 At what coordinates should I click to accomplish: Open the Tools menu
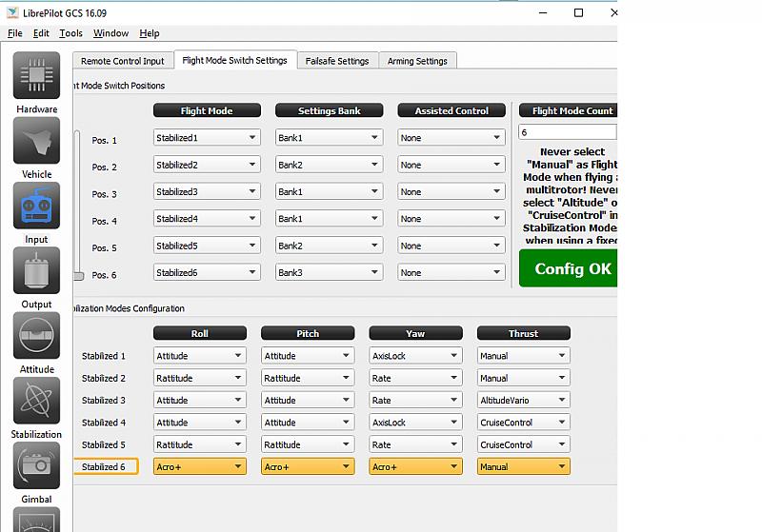(x=70, y=33)
